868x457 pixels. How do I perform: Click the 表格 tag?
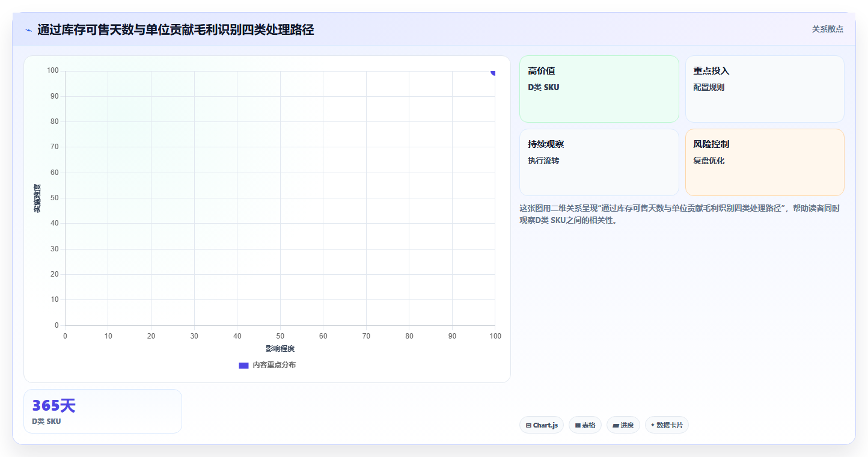585,425
